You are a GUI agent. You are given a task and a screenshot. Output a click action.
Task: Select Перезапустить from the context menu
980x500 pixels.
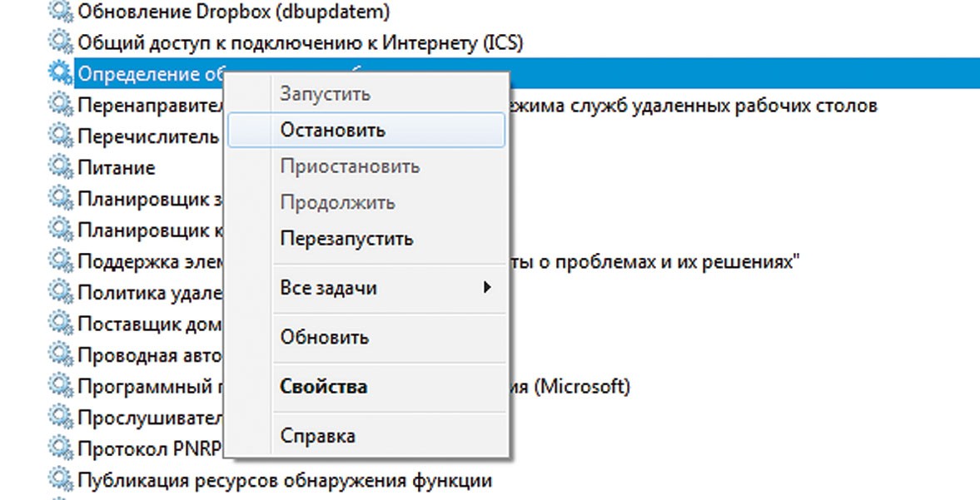tap(346, 239)
